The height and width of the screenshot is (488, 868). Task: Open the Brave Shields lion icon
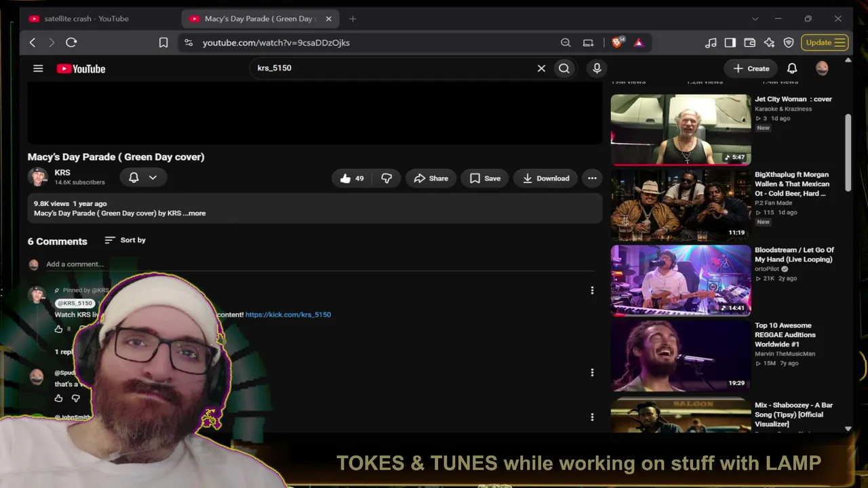(x=617, y=42)
